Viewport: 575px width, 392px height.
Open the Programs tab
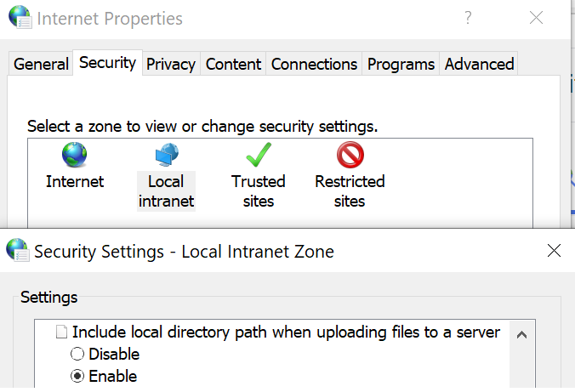coord(401,64)
